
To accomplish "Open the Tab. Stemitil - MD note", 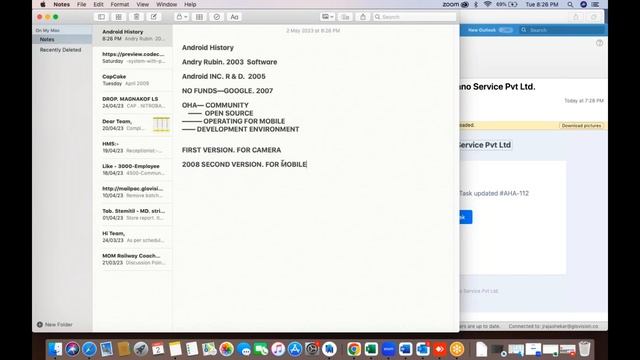I will tap(133, 215).
